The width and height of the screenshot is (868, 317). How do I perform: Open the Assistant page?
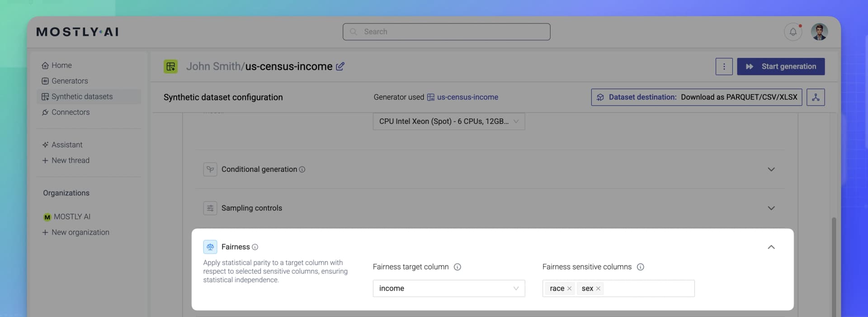tap(67, 145)
